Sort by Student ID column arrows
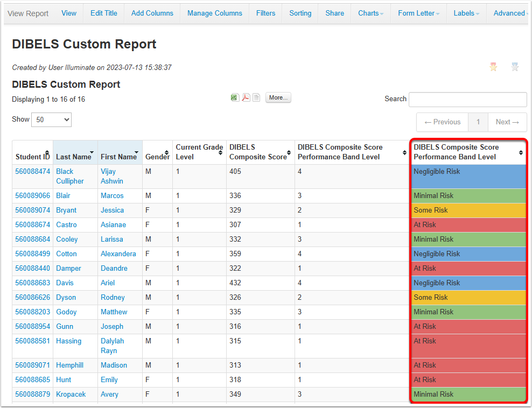The image size is (532, 408). 47,153
